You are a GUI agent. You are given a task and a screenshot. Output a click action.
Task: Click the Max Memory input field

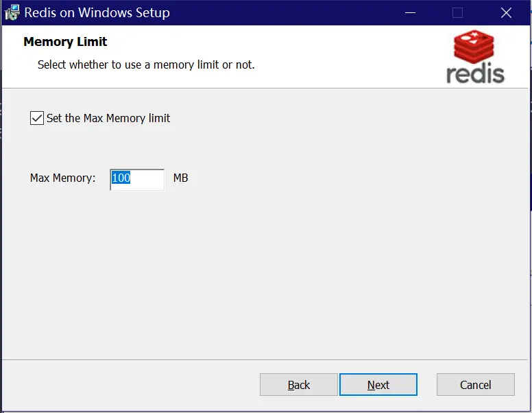click(x=137, y=180)
